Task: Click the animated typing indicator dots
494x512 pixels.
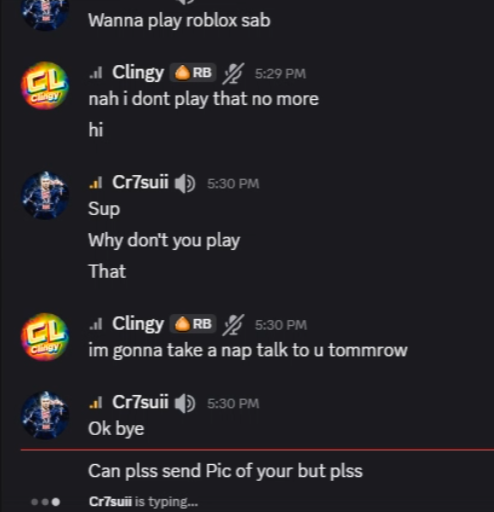Action: (46, 502)
